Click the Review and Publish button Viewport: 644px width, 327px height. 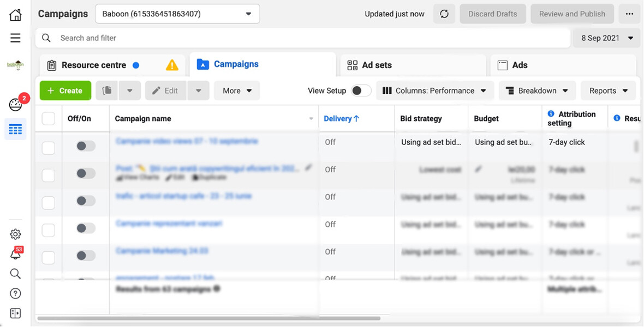coord(572,14)
